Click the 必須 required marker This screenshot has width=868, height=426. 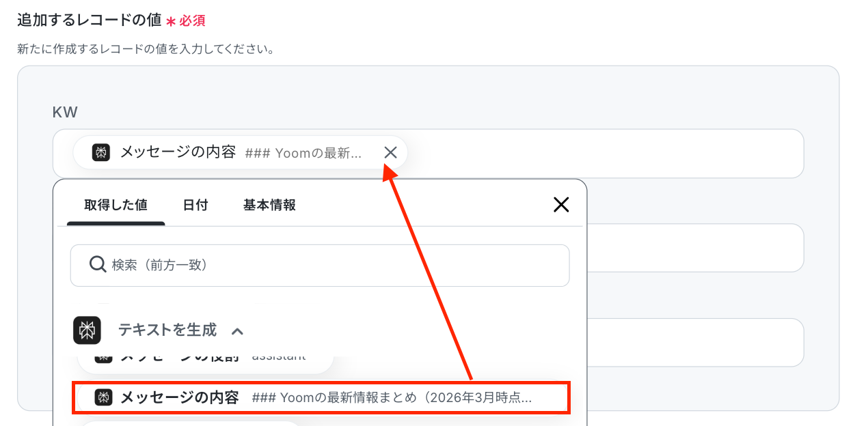[x=186, y=20]
